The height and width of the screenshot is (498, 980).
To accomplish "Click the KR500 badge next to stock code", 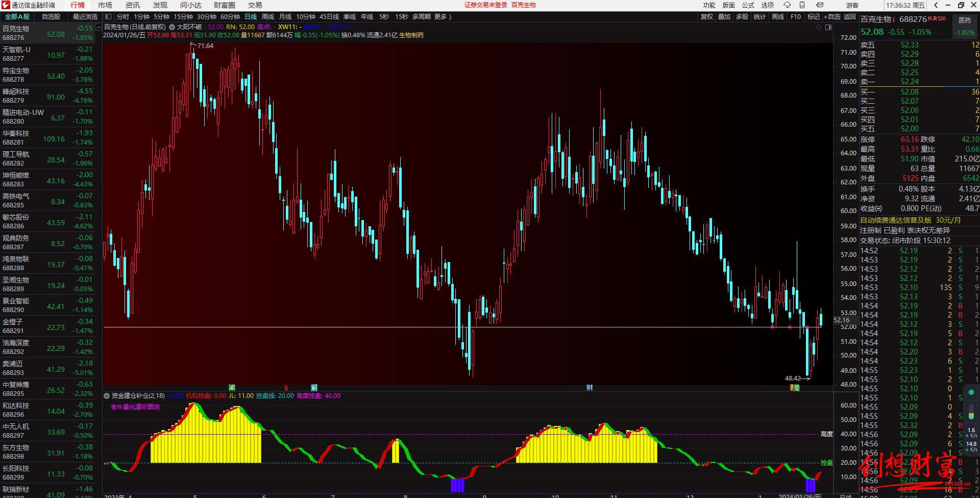I will (x=937, y=18).
